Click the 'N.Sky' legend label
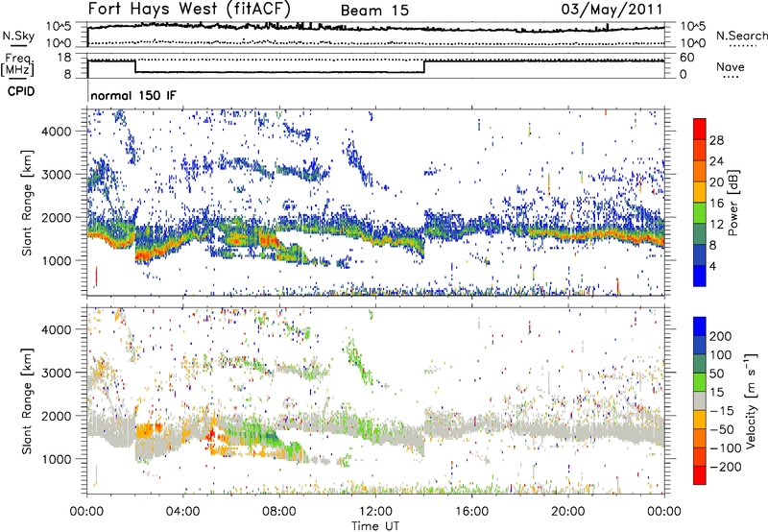This screenshot has height=532, width=768. [18, 36]
